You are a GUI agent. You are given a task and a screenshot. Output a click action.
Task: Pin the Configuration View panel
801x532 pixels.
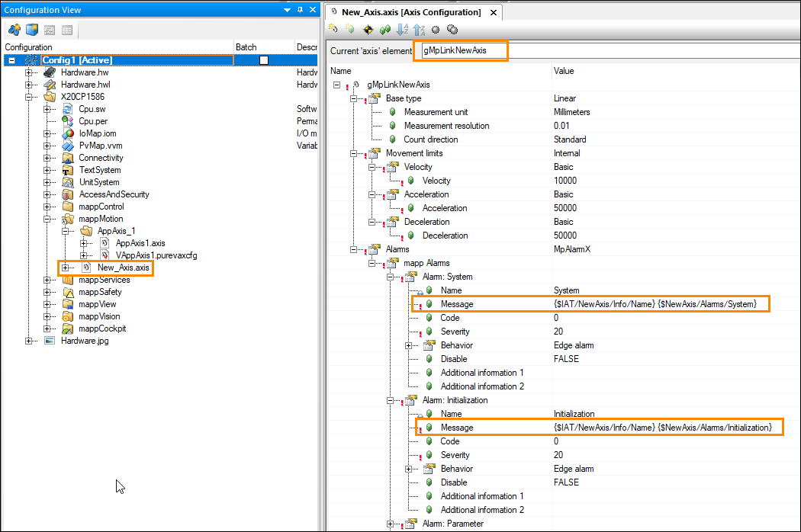pos(301,10)
